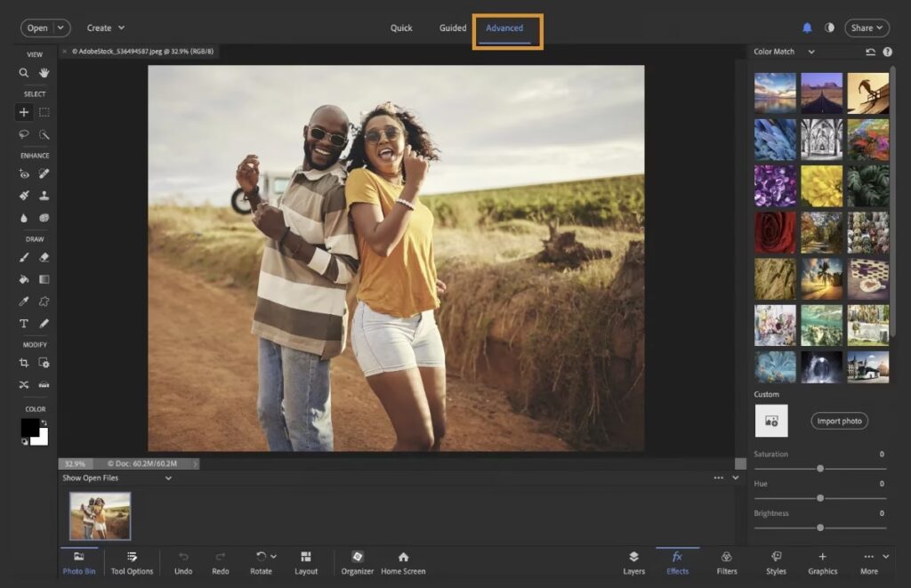911x588 pixels.
Task: Select the Hand tool
Action: [x=44, y=73]
